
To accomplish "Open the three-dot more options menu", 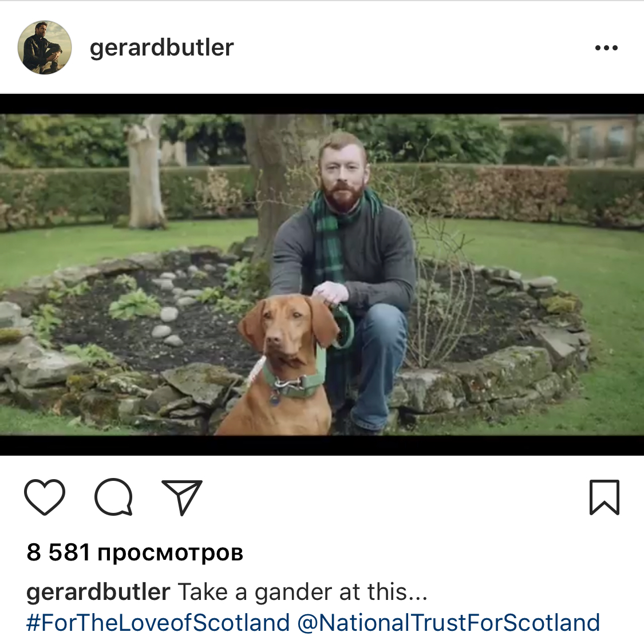I will tap(606, 48).
